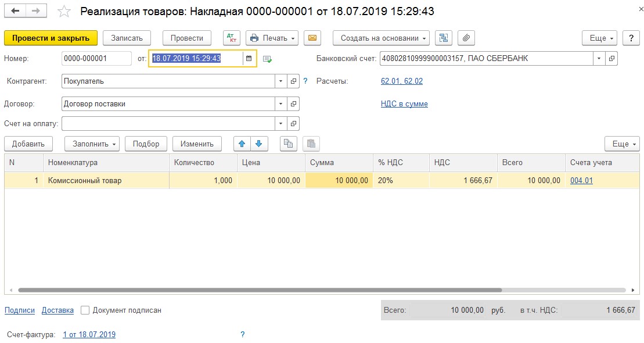
Task: Open Создать на основании menu
Action: click(x=381, y=38)
